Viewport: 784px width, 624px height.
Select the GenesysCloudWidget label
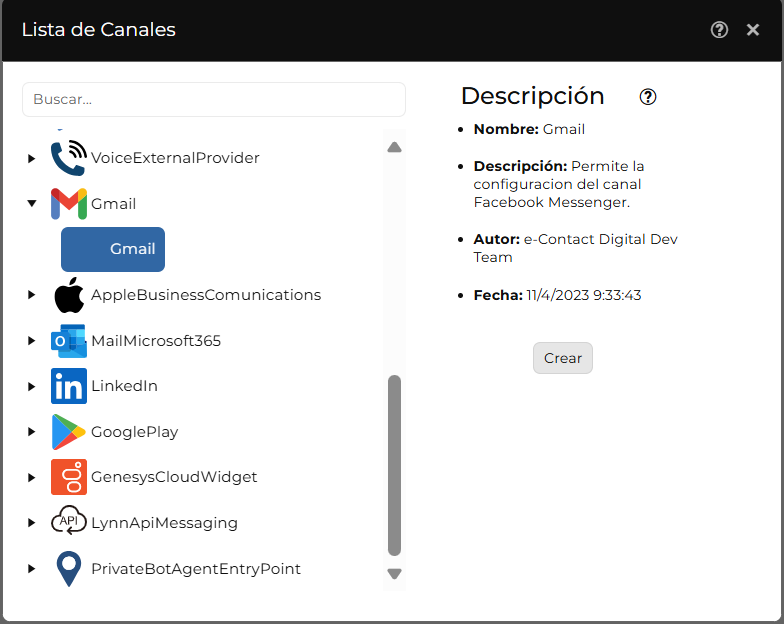174,477
